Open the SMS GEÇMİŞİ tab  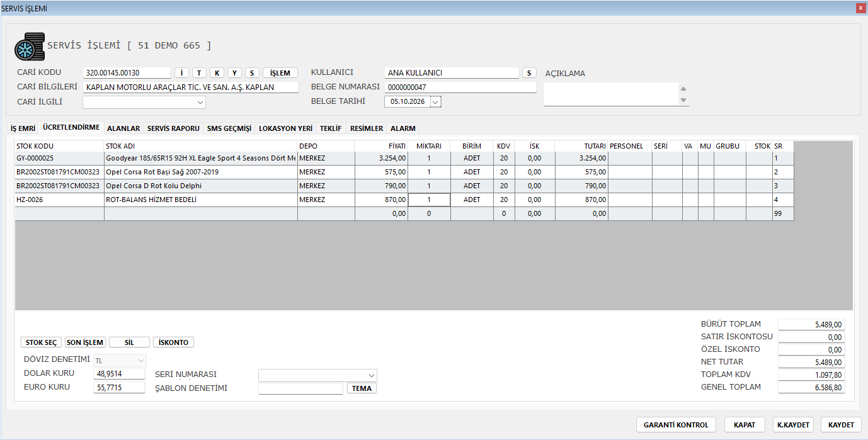click(229, 128)
